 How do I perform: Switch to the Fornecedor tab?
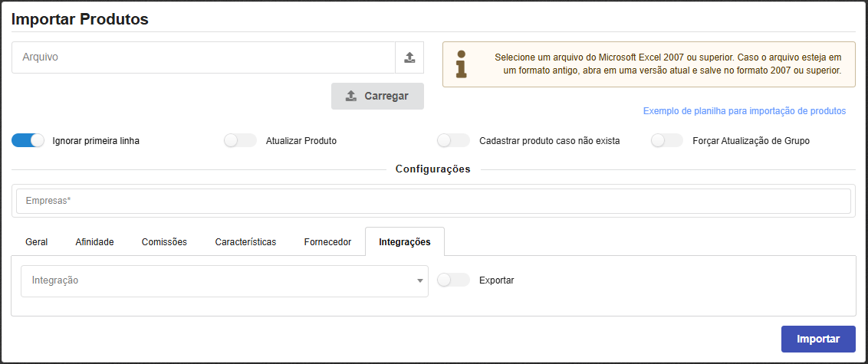click(x=327, y=241)
